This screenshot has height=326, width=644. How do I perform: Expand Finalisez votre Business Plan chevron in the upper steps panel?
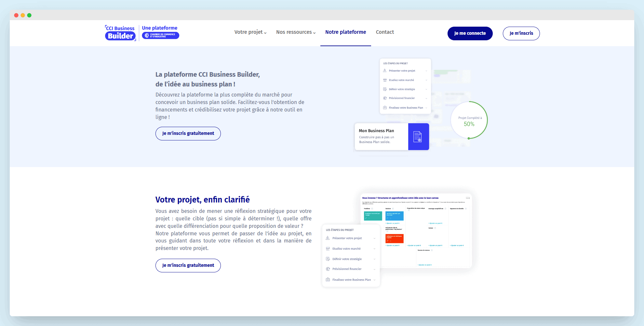point(426,108)
